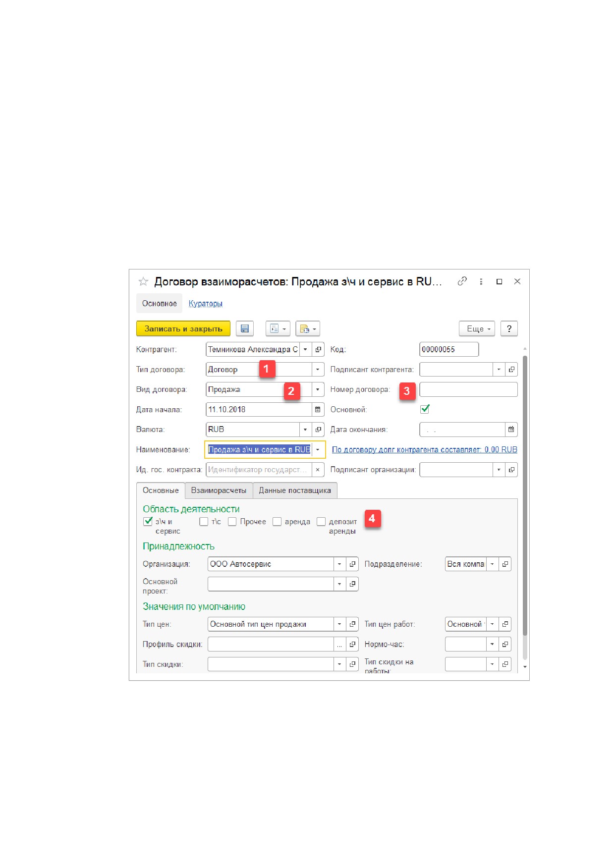The height and width of the screenshot is (868, 614).
Task: Open calendar for Дата окончания
Action: [511, 430]
